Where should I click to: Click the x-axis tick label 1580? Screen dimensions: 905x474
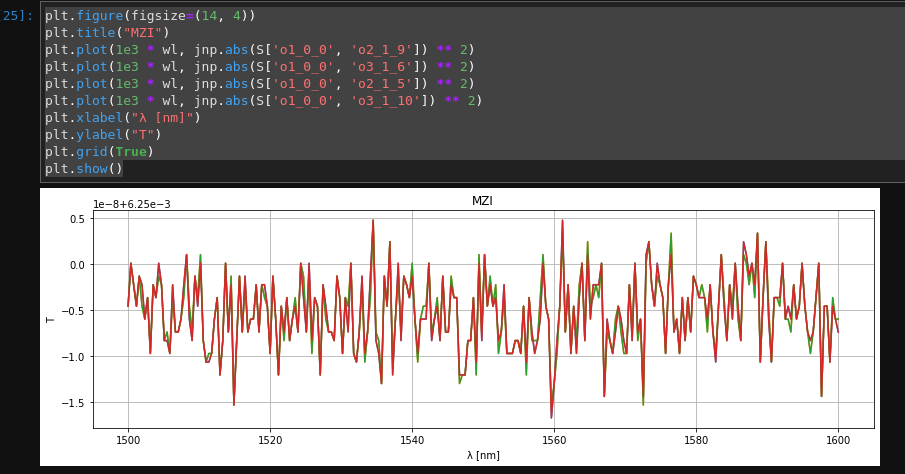click(696, 441)
